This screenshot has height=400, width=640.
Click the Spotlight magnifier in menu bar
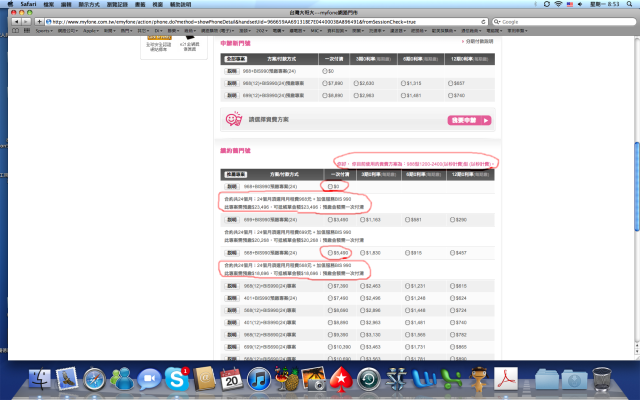click(x=629, y=4)
